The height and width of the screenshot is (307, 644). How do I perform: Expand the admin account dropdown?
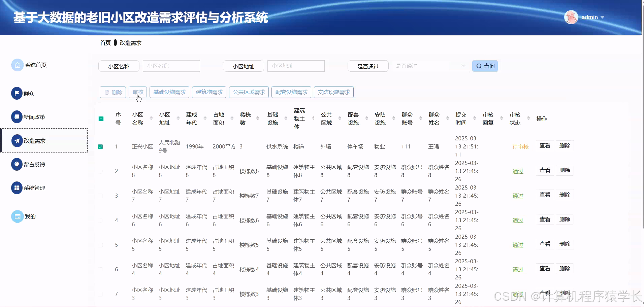[x=603, y=17]
